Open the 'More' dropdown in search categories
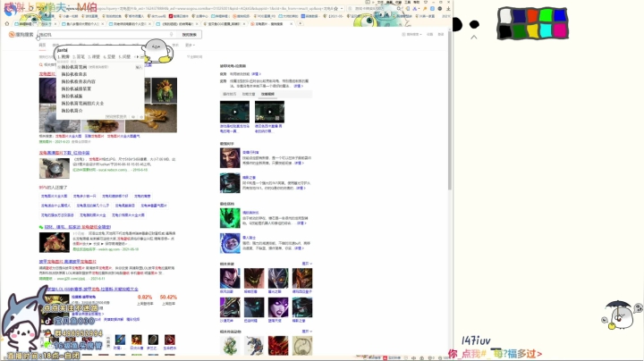 (190, 45)
